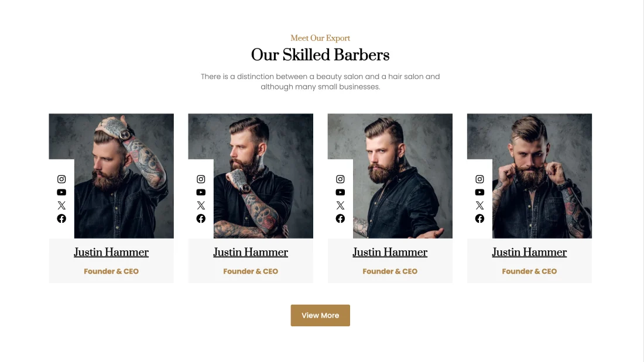This screenshot has width=644, height=362.
Task: Open X icon on fourth barber card
Action: pos(479,205)
